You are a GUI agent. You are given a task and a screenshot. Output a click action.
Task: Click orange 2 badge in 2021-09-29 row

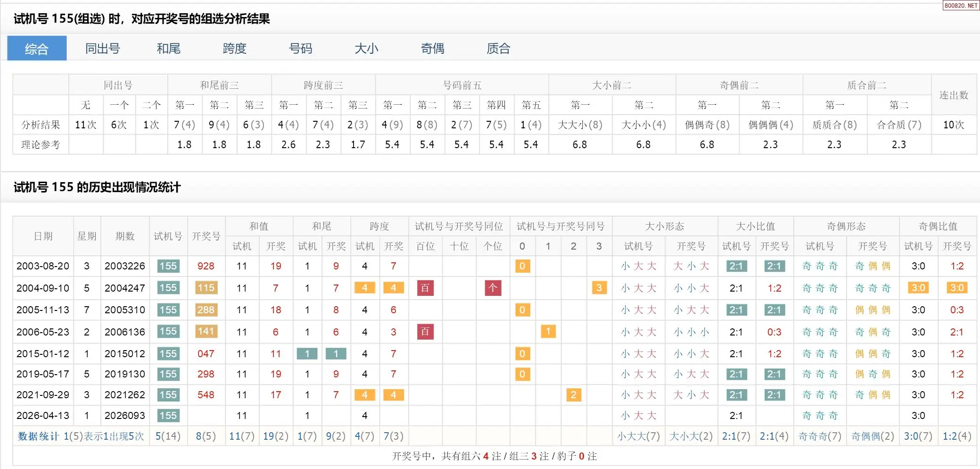click(573, 395)
